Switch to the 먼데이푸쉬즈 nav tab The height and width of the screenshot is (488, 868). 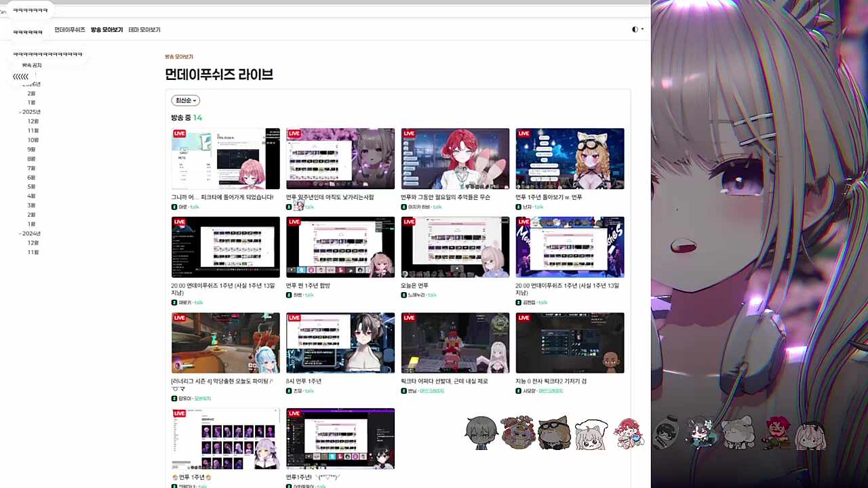[70, 30]
